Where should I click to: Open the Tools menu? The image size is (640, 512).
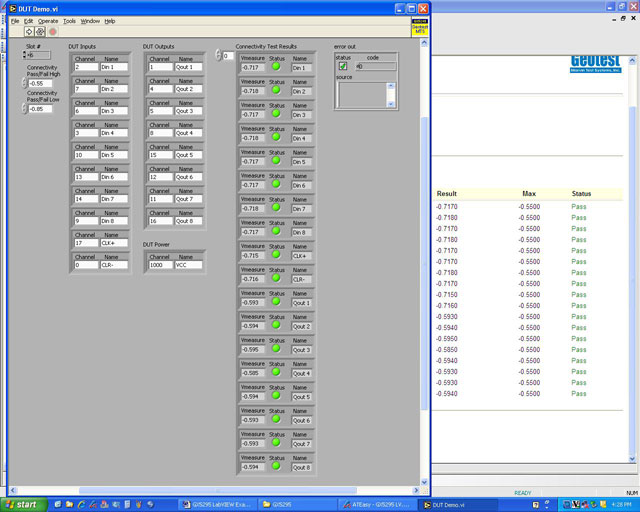pyautogui.click(x=69, y=21)
